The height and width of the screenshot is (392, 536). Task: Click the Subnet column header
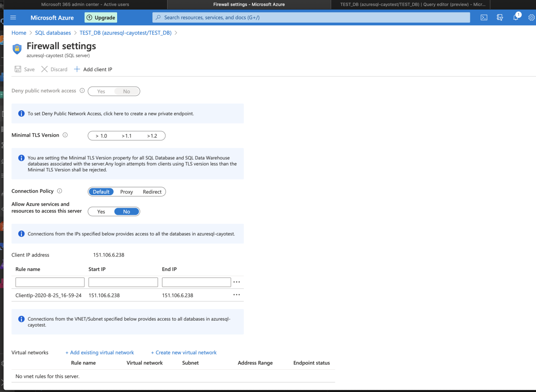[x=190, y=363]
